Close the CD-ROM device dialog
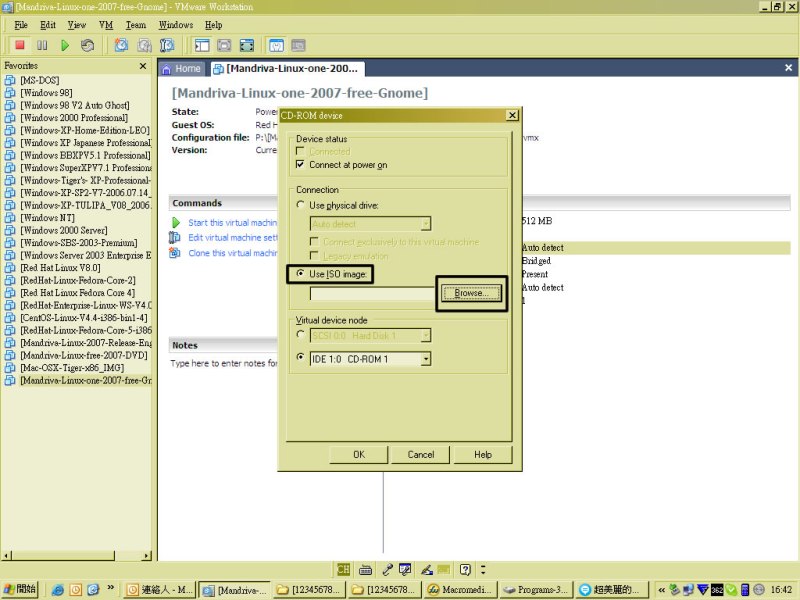Image resolution: width=800 pixels, height=600 pixels. coord(512,115)
